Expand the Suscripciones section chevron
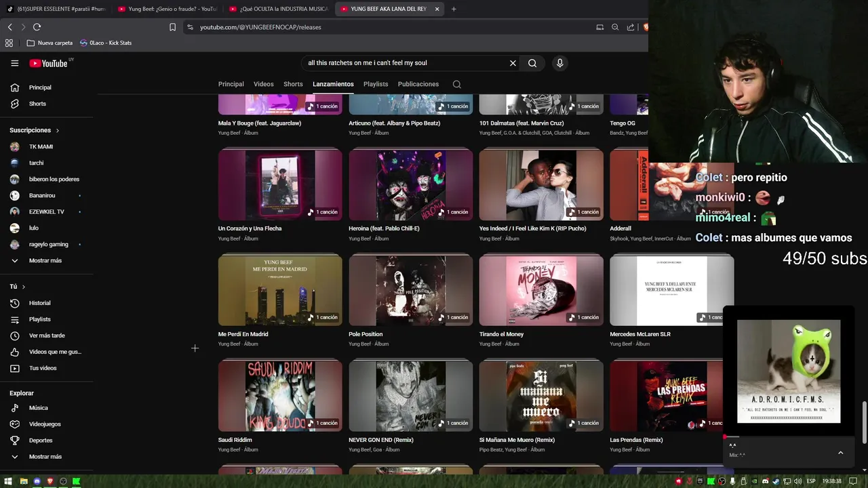 click(x=58, y=130)
